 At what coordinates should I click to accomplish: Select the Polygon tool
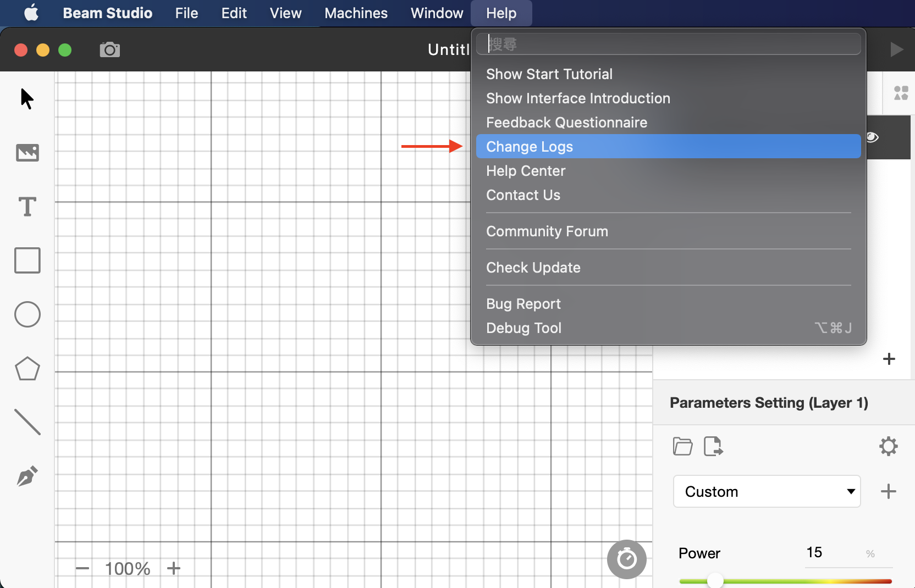tap(27, 369)
